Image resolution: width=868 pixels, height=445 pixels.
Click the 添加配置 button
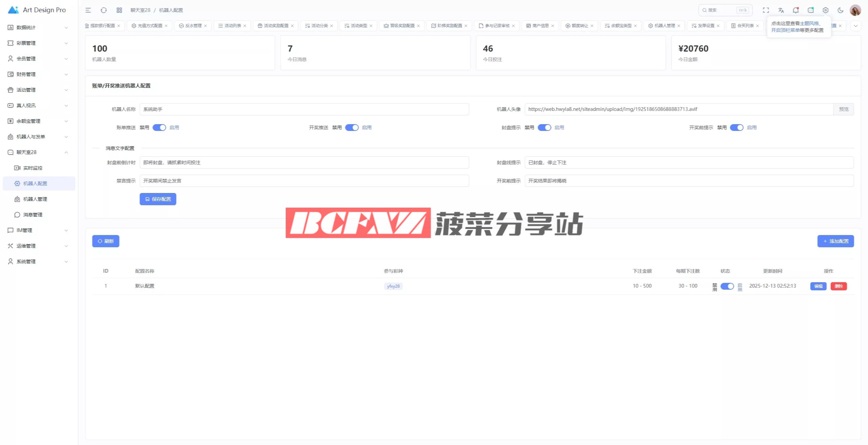[835, 241]
